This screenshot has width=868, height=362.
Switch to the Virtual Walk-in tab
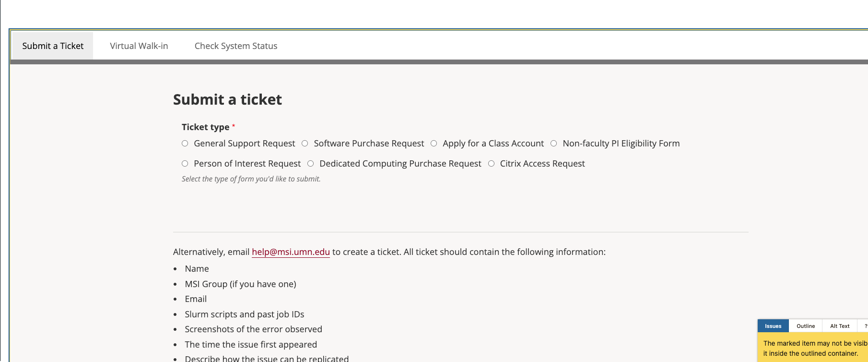pos(139,46)
